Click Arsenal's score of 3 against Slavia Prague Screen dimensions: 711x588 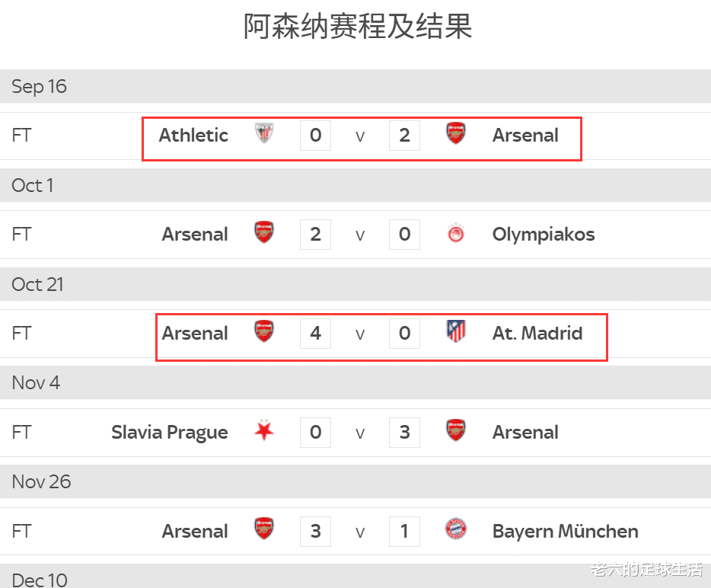tap(404, 432)
